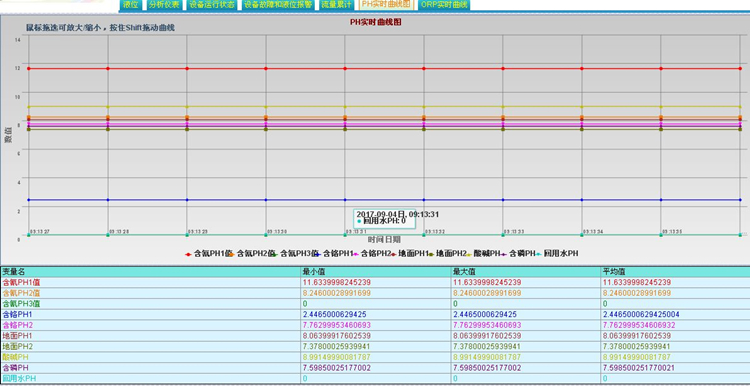Screen dimensions: 750x386
Task: Click the 含铬PH1 row in data table
Action: [375, 314]
